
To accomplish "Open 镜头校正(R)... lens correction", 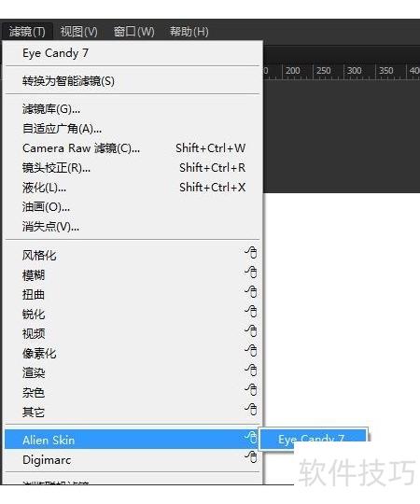I will point(133,168).
